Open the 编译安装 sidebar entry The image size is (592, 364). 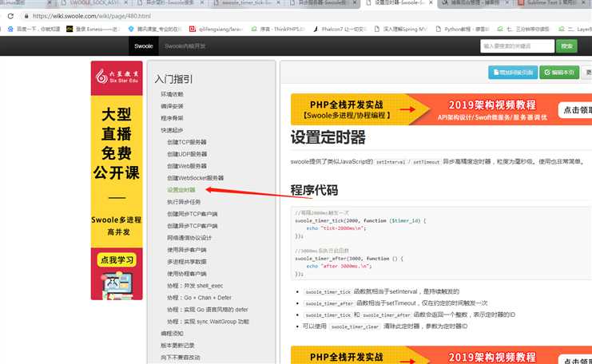pos(172,106)
